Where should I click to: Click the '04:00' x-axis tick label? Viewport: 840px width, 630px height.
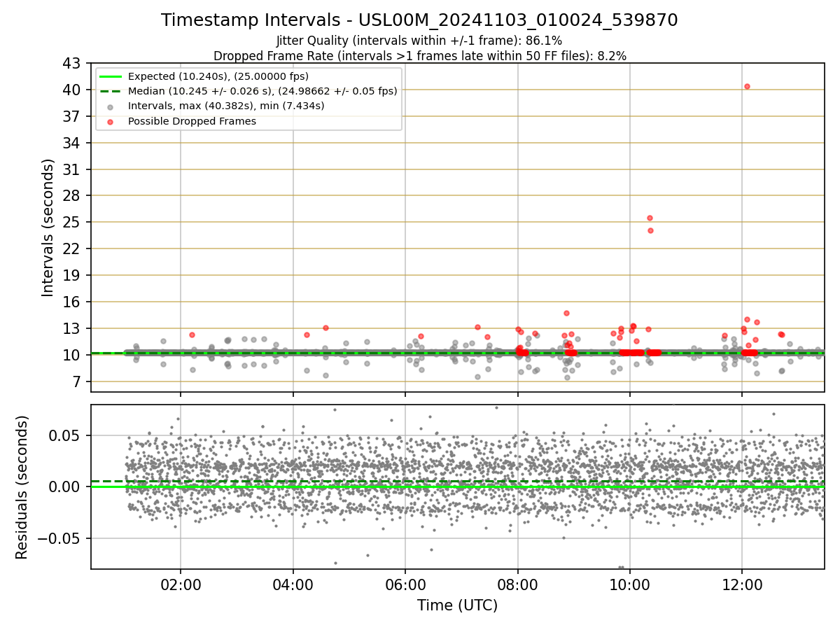click(x=293, y=585)
